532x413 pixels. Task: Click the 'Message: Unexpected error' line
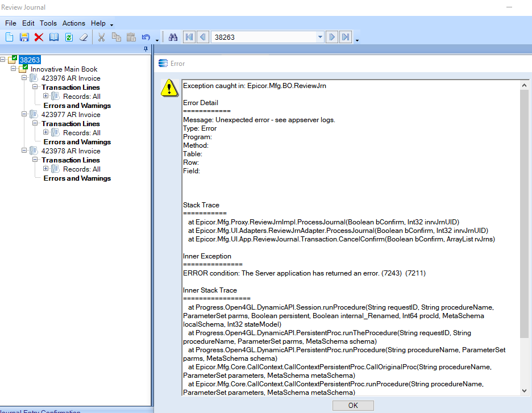259,120
